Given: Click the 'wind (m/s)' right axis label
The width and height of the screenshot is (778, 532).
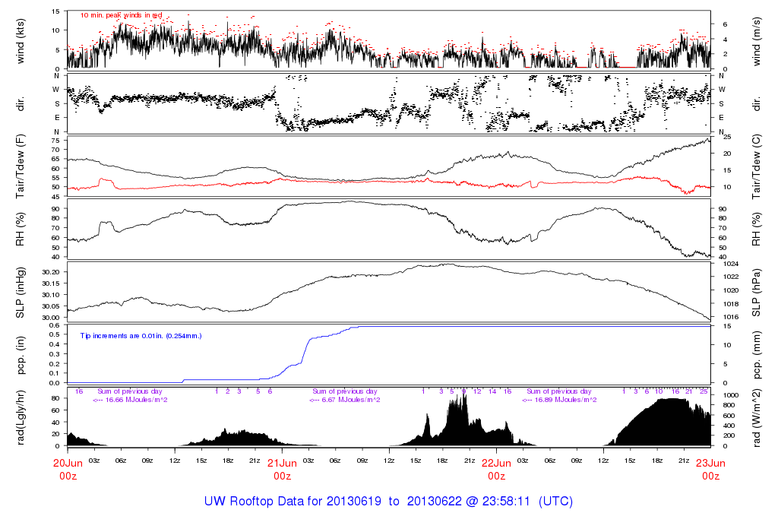Looking at the screenshot, I should (x=757, y=40).
